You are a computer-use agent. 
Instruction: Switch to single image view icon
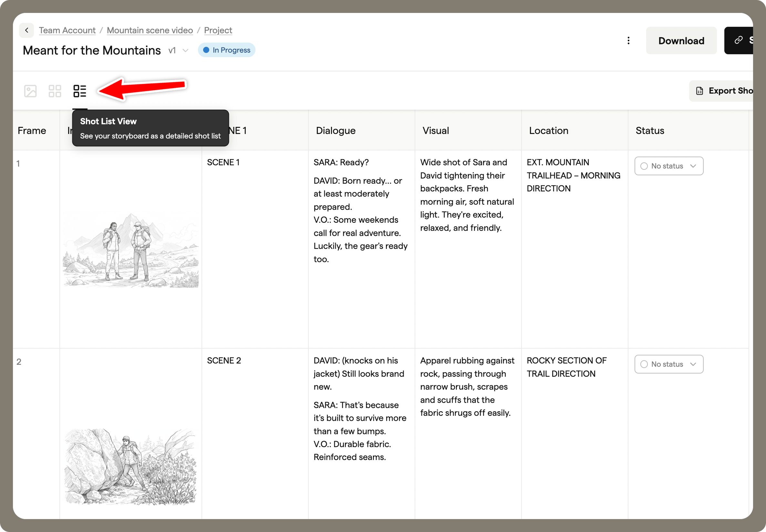[x=30, y=91]
